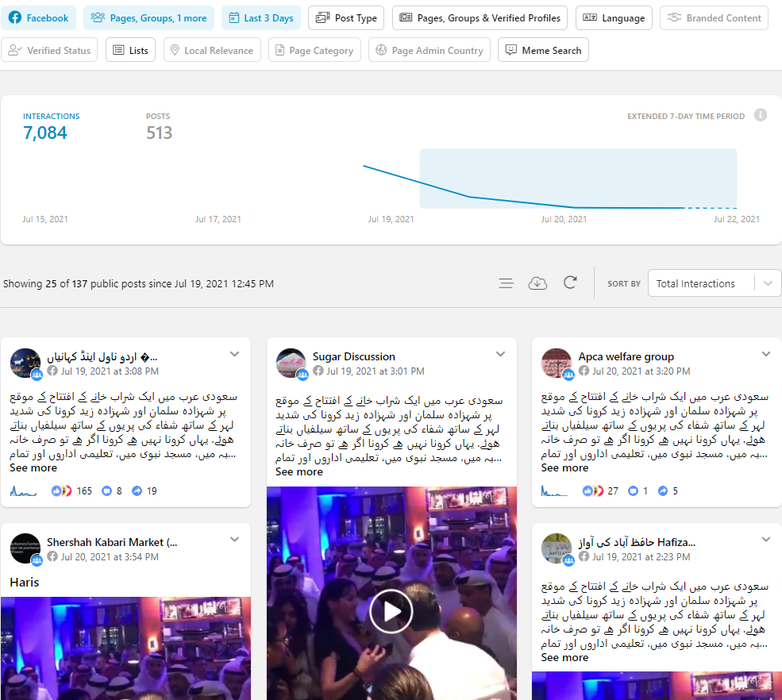Play the Sugar Discussion video

point(391,611)
